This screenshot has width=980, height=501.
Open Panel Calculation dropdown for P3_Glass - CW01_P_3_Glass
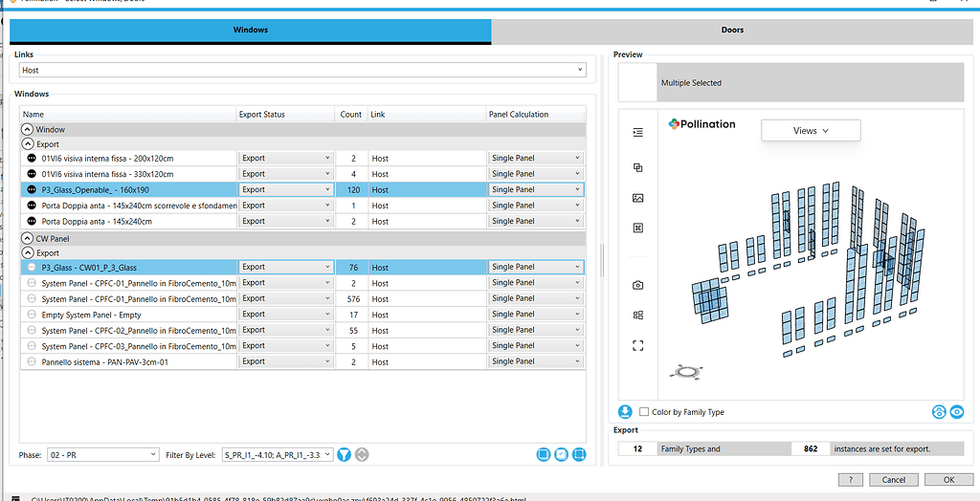pos(536,267)
